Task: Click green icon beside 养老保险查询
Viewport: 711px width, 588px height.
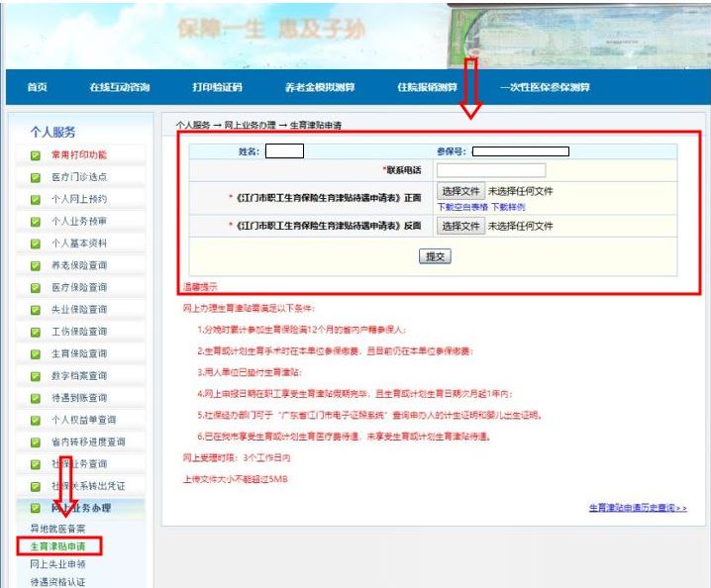Action: [36, 266]
